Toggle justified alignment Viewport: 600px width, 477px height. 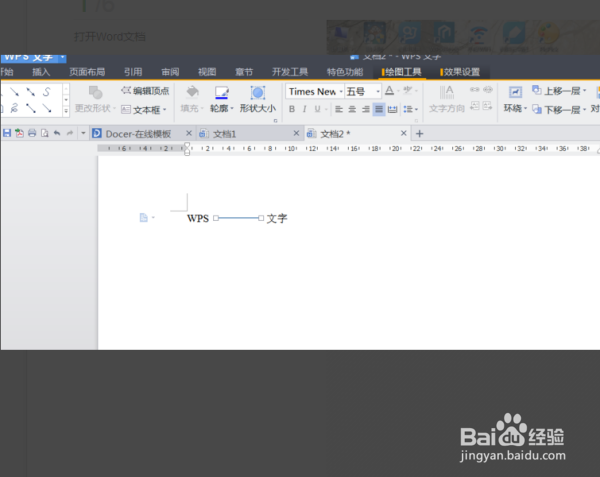coord(379,109)
